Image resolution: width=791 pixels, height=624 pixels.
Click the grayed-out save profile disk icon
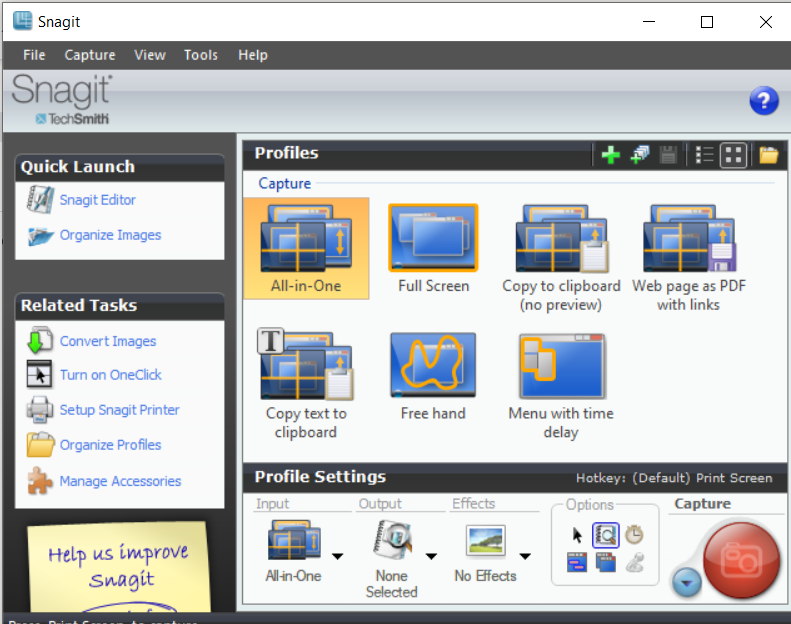click(668, 155)
